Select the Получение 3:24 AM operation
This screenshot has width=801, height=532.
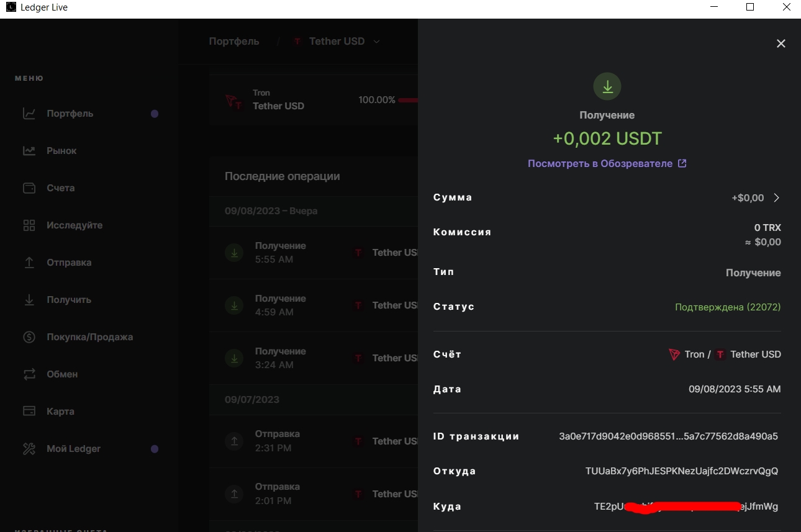(x=314, y=358)
